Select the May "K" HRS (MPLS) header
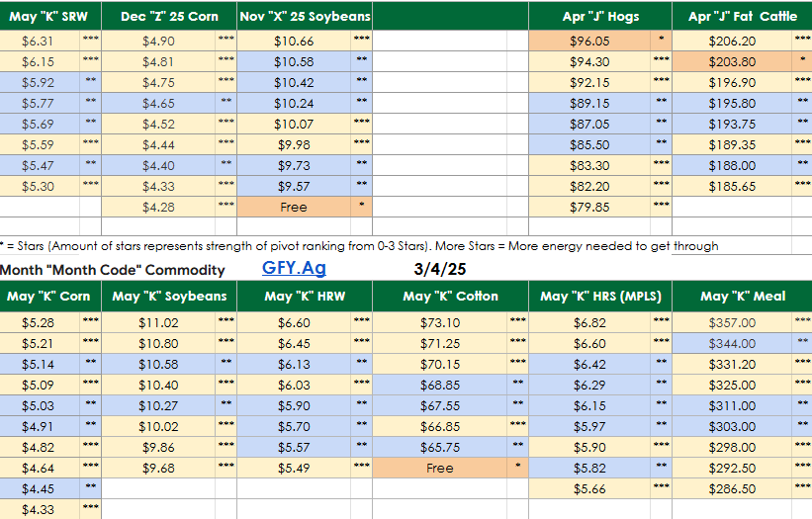The image size is (812, 519). pyautogui.click(x=602, y=296)
